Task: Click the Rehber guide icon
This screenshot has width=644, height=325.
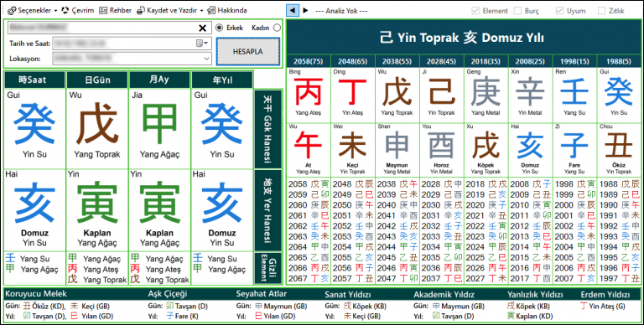Action: (x=103, y=10)
